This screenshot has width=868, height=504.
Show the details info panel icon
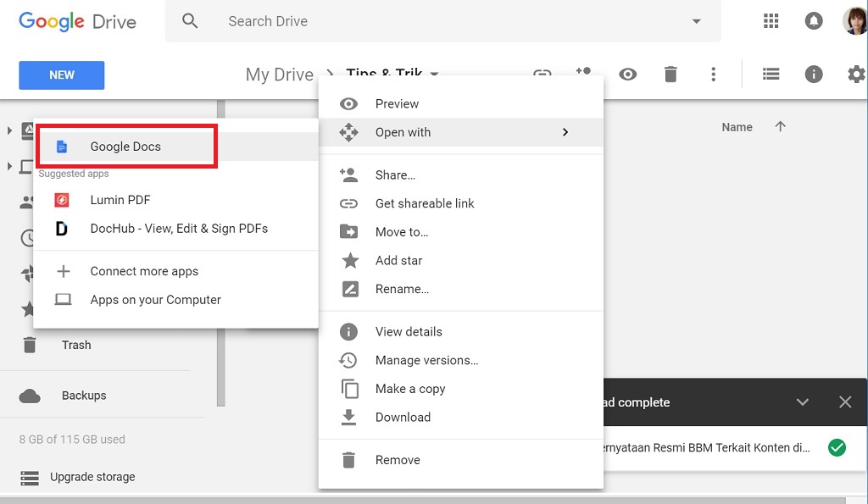[x=814, y=75]
